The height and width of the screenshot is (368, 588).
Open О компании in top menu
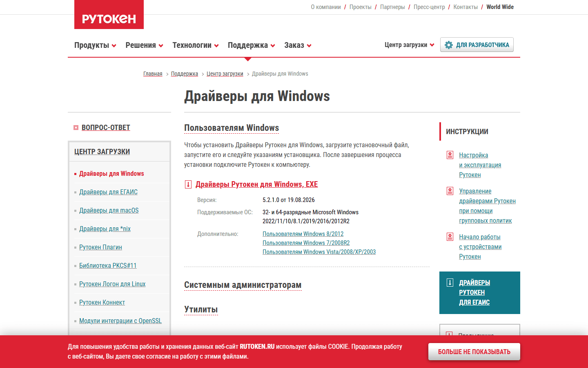pos(326,7)
